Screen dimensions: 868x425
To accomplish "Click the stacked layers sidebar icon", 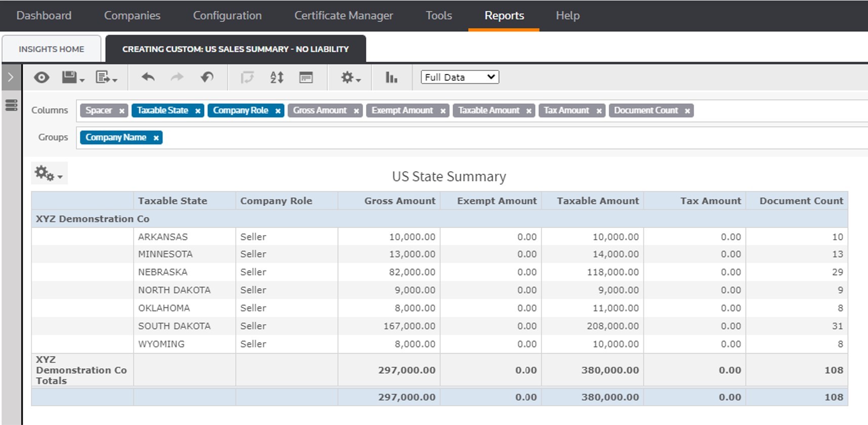I will coord(11,105).
